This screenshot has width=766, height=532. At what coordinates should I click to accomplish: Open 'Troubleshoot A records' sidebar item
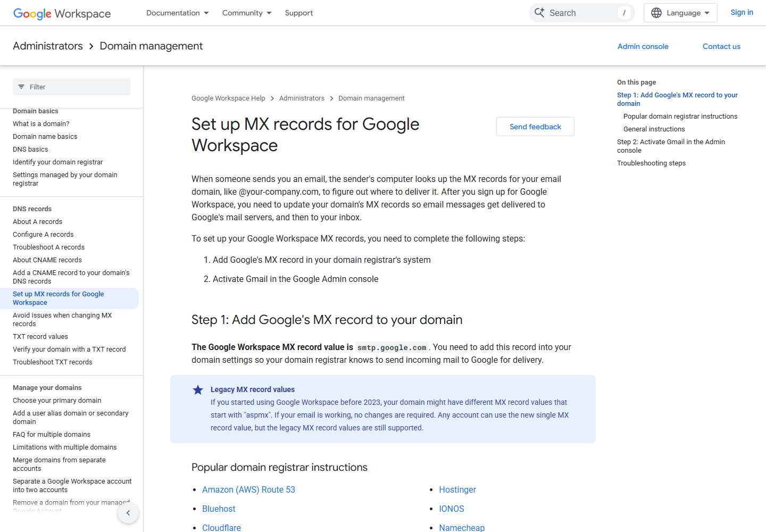coord(48,247)
